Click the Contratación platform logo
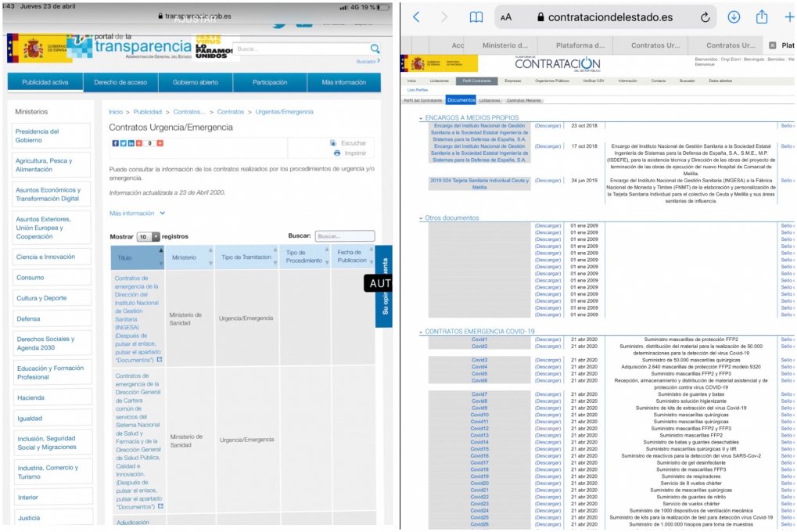Screen dimensions: 797x532 (x=557, y=64)
